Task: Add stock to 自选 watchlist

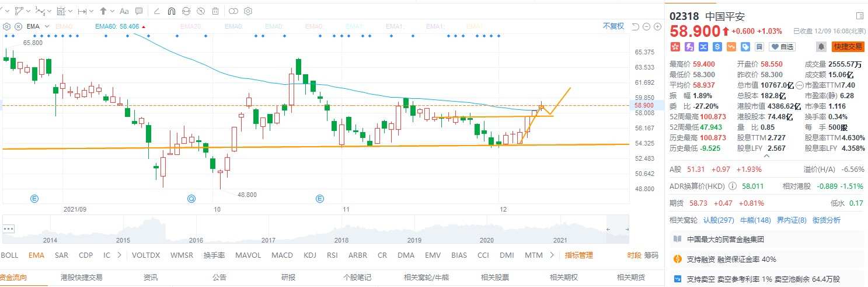Action: 783,47
